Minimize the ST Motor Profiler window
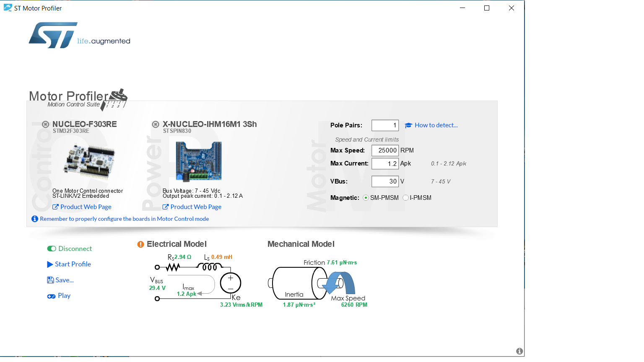 point(462,8)
